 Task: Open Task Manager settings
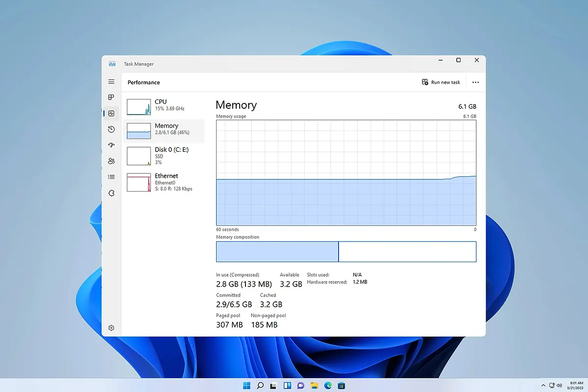coord(111,328)
